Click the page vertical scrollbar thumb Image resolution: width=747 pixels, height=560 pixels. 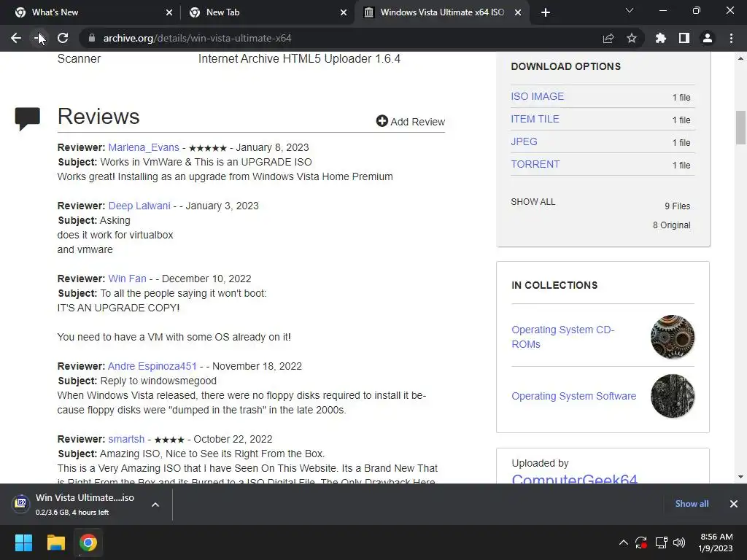(x=740, y=127)
